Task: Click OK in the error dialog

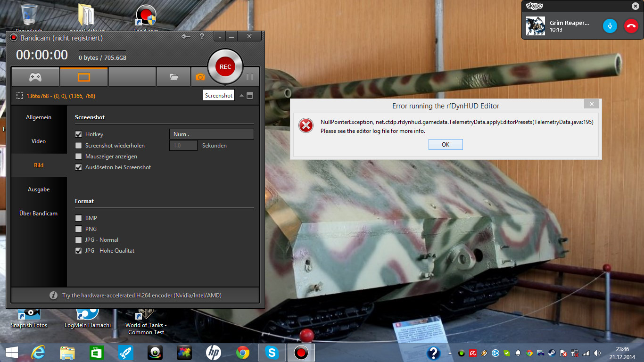Action: [x=446, y=145]
